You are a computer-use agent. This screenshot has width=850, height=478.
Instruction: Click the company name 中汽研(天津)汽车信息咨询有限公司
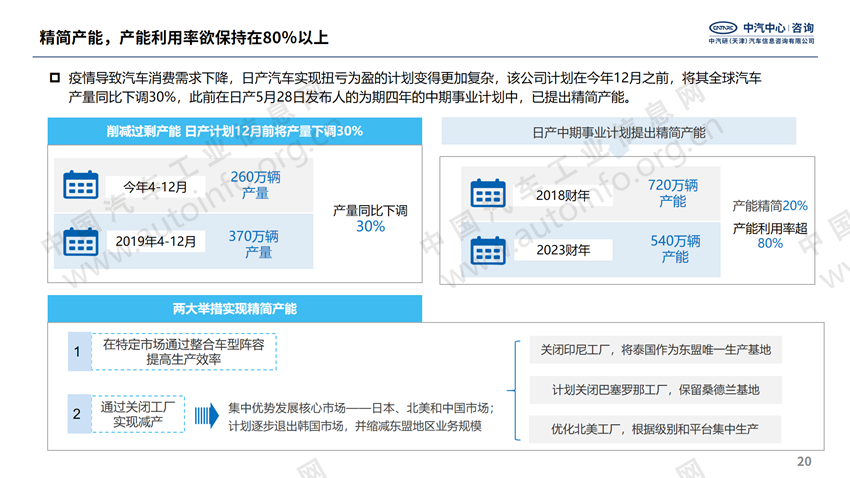coord(762,41)
